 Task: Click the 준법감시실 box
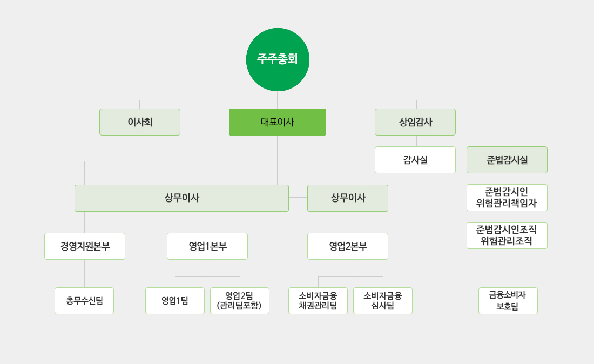pos(507,160)
